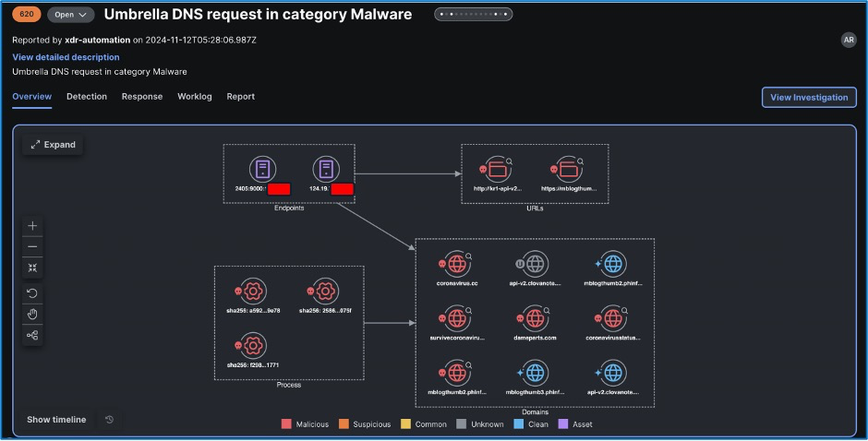Click the zoom out minus button

pyautogui.click(x=33, y=246)
